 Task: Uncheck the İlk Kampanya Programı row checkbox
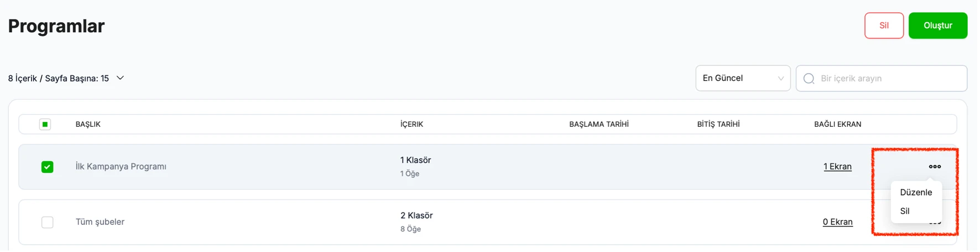tap(48, 167)
